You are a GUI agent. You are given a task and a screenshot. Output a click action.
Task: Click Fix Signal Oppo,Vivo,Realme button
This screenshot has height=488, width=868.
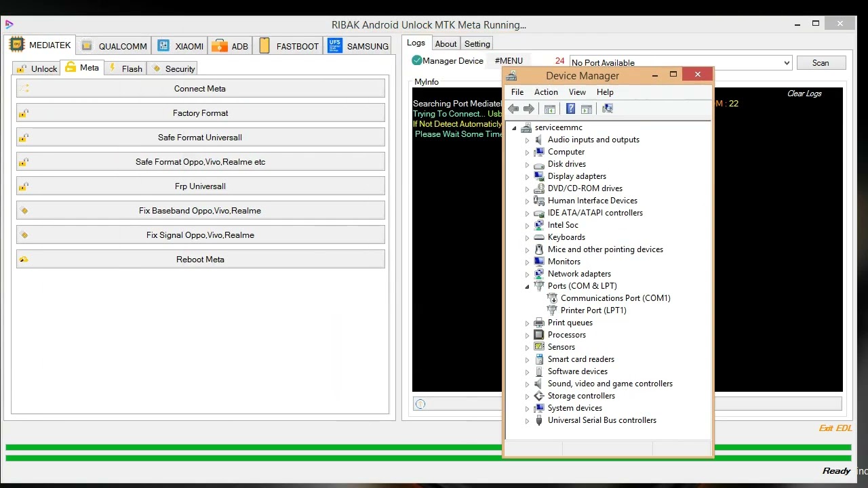pos(201,235)
